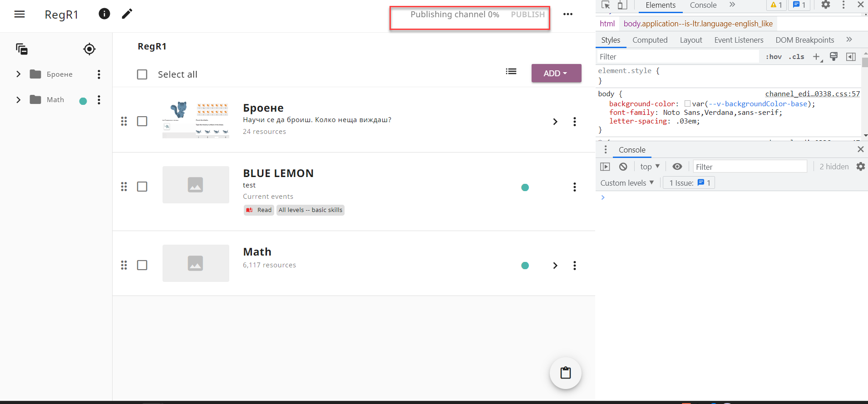Toggle :hov element state panel

(774, 57)
